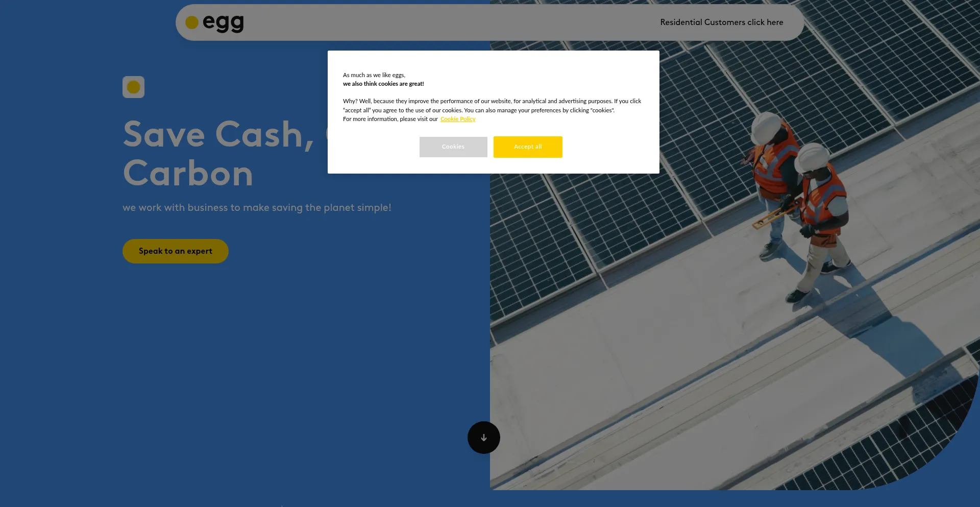Click the egg wordmark in header
This screenshot has height=507, width=980.
pos(223,22)
